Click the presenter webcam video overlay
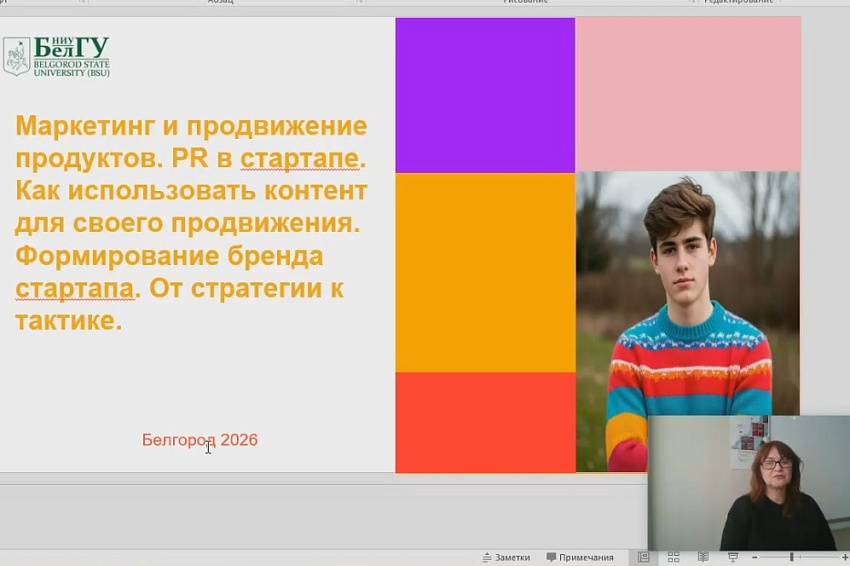Screen dimensions: 850x566 [x=749, y=482]
